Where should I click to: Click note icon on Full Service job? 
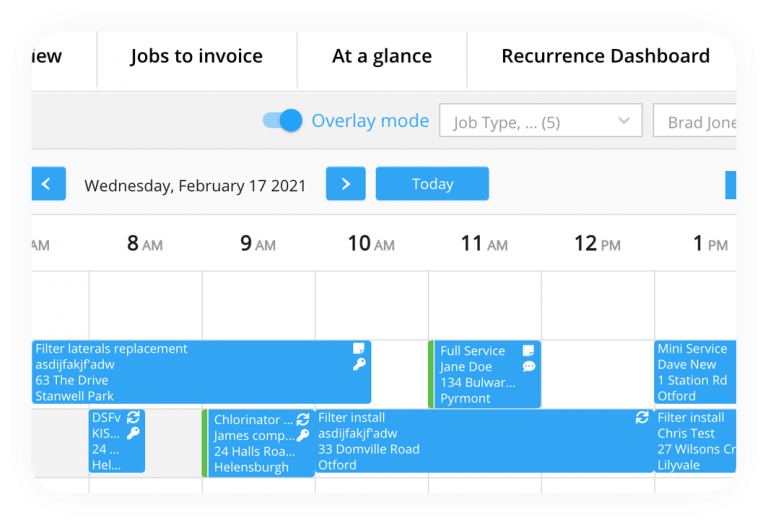click(x=528, y=351)
